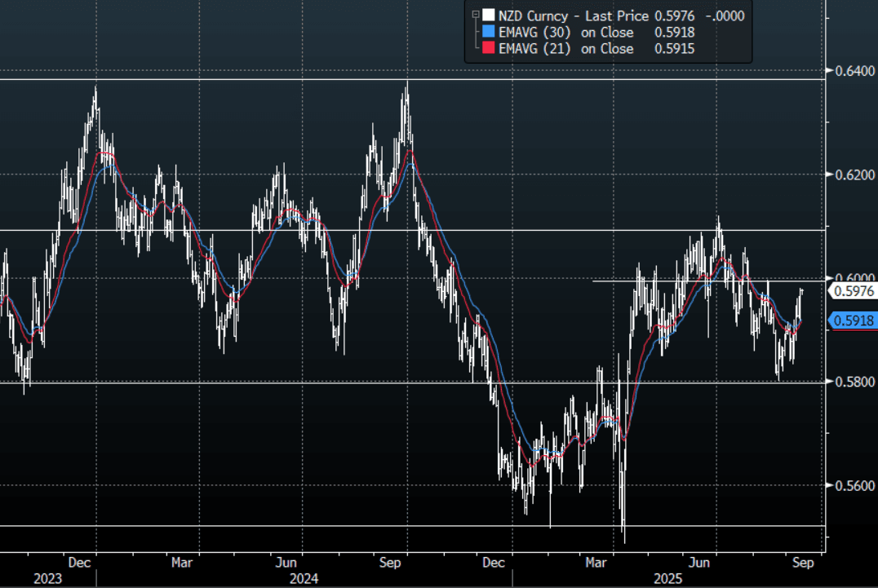Screen dimensions: 878x588
Task: Click the blue EMAVG (30) swatch
Action: tap(488, 32)
